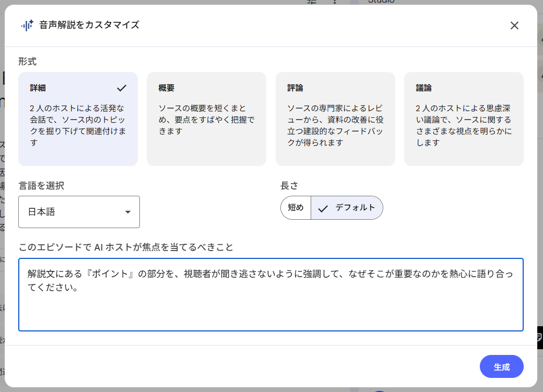The height and width of the screenshot is (392, 543).
Task: Click the 形式 section label
Action: (x=27, y=61)
